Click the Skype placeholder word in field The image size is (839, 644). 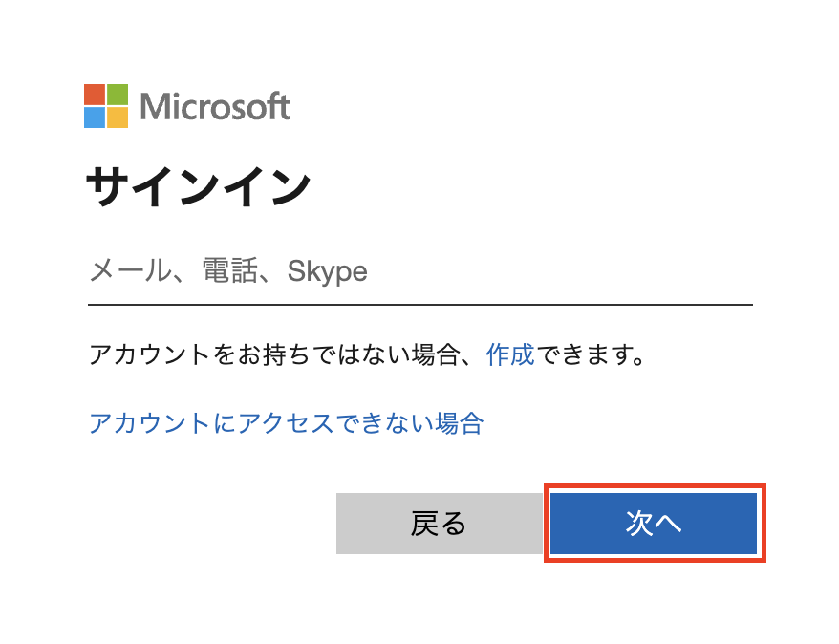(328, 271)
